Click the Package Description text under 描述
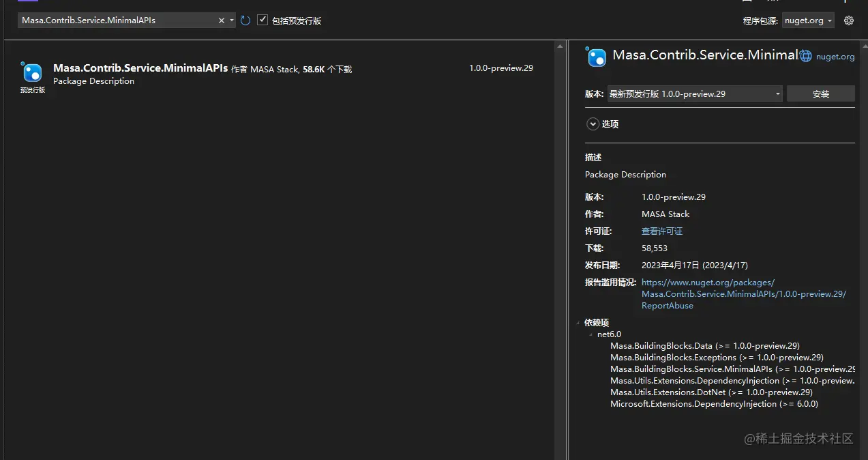 tap(625, 175)
